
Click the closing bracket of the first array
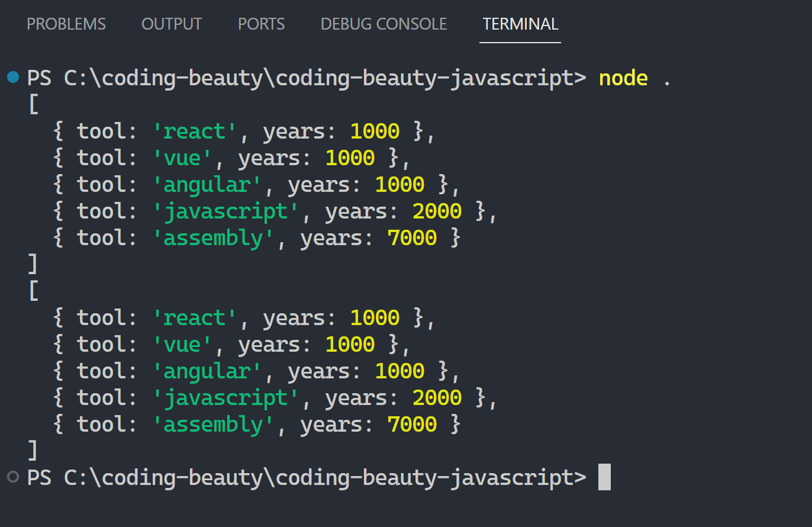point(33,264)
